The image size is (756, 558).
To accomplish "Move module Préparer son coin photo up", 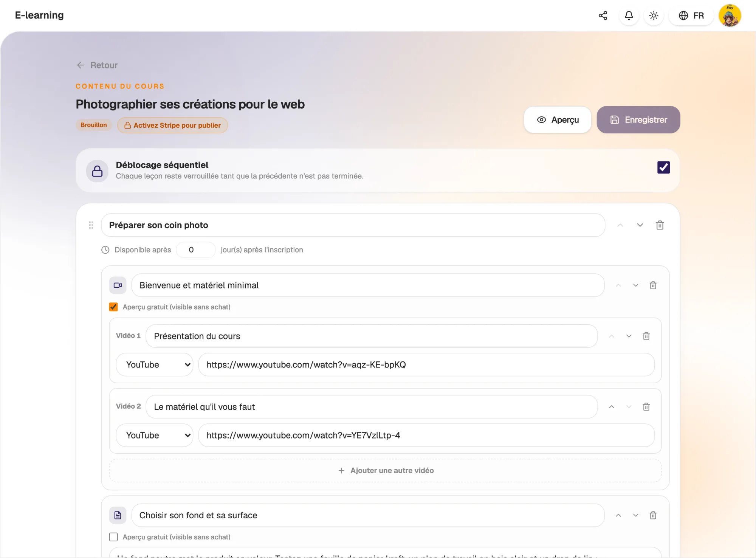I will [620, 225].
